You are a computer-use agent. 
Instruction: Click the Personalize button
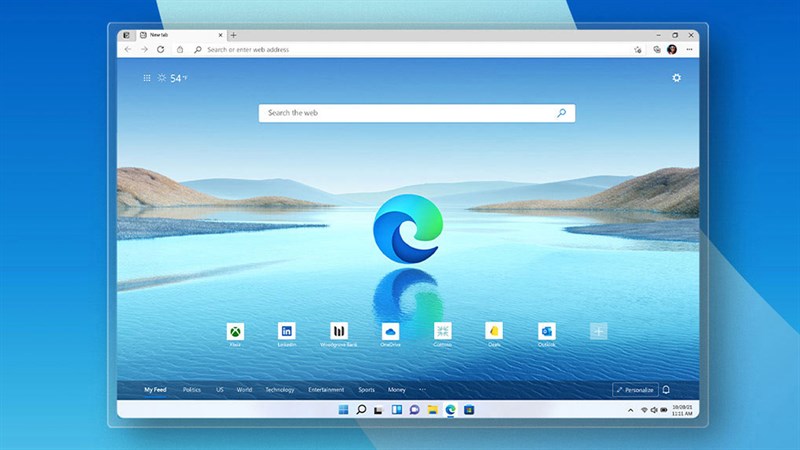pyautogui.click(x=635, y=390)
